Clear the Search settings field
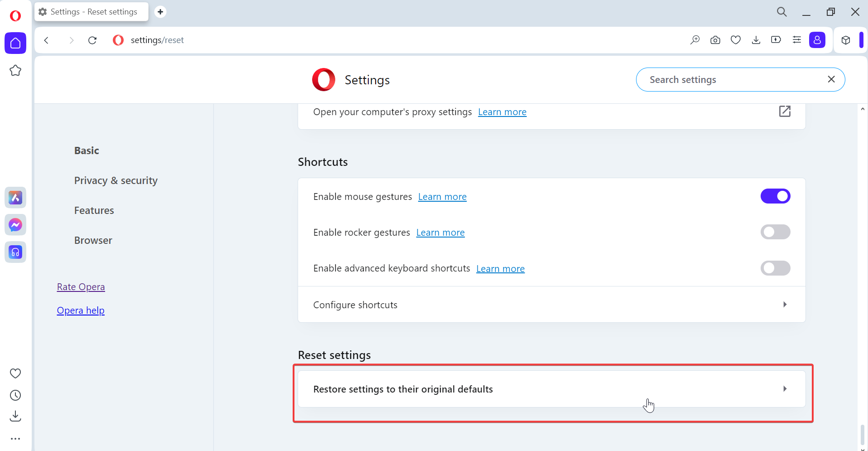 (831, 79)
